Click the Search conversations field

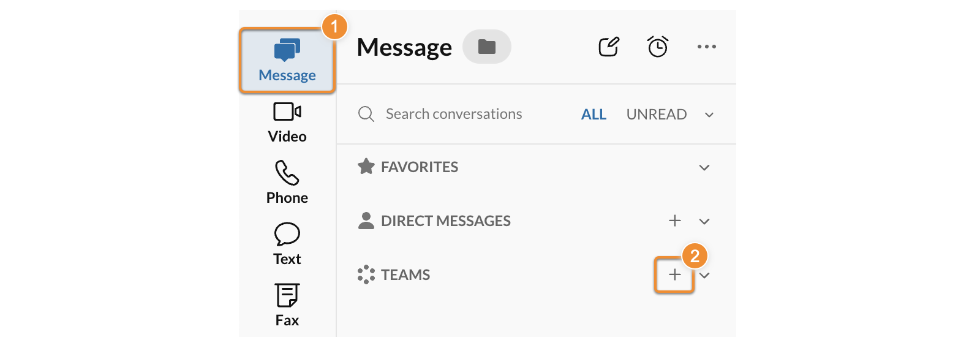tap(453, 114)
